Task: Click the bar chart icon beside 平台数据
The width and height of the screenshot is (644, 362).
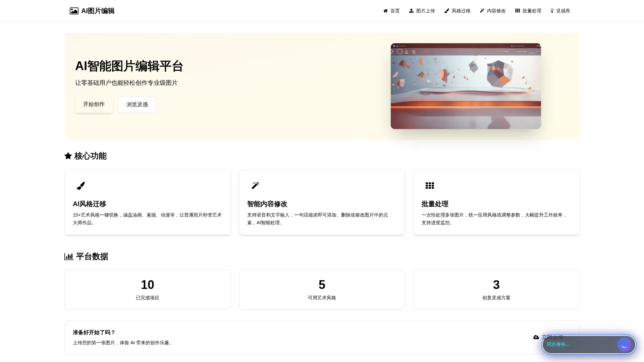Action: [x=69, y=256]
